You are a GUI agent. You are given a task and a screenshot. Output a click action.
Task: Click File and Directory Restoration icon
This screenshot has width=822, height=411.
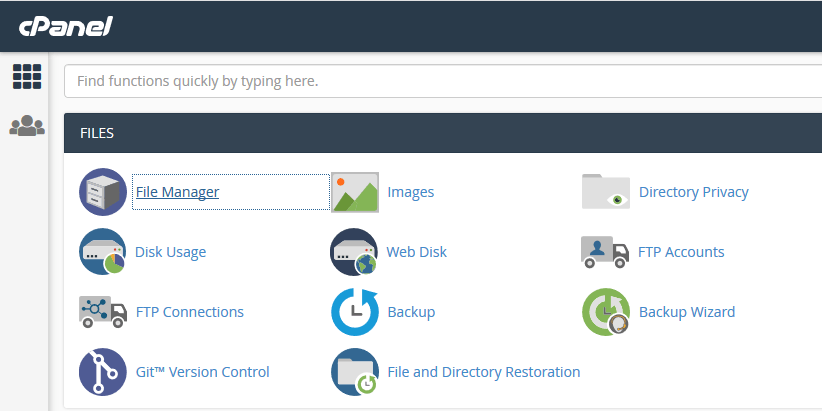tap(355, 372)
